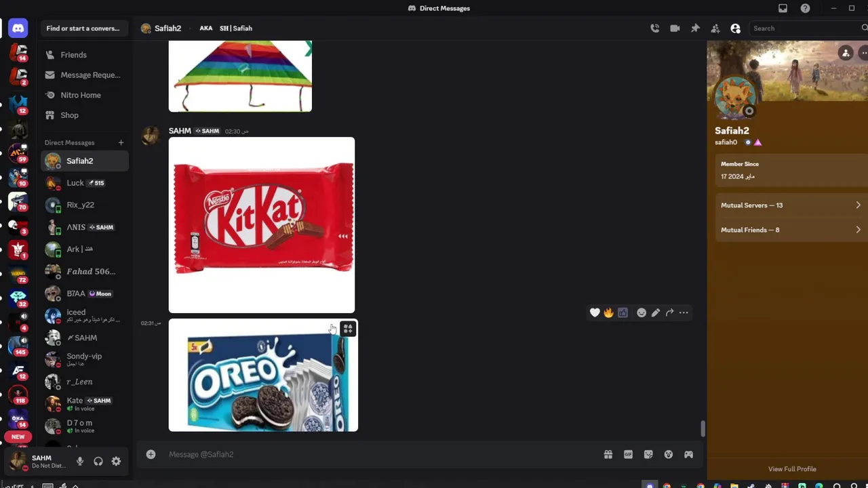Click chat scrollbar thumb

[x=703, y=429]
